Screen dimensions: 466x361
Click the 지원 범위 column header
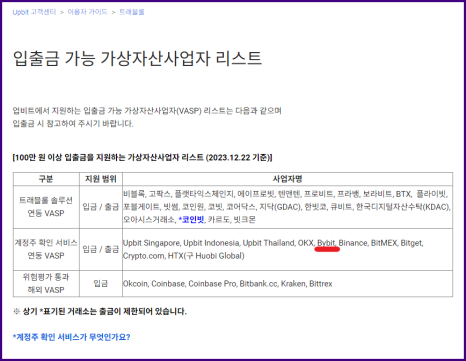(101, 179)
